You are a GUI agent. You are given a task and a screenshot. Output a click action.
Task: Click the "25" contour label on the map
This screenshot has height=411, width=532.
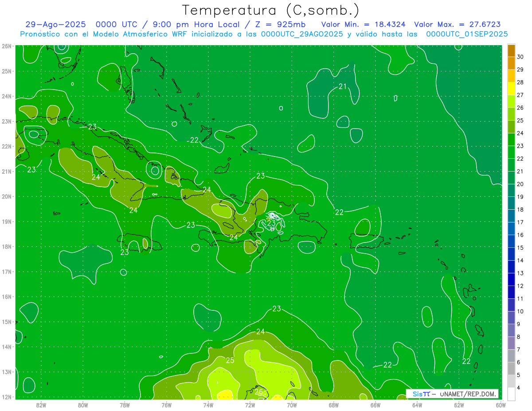pos(230,360)
